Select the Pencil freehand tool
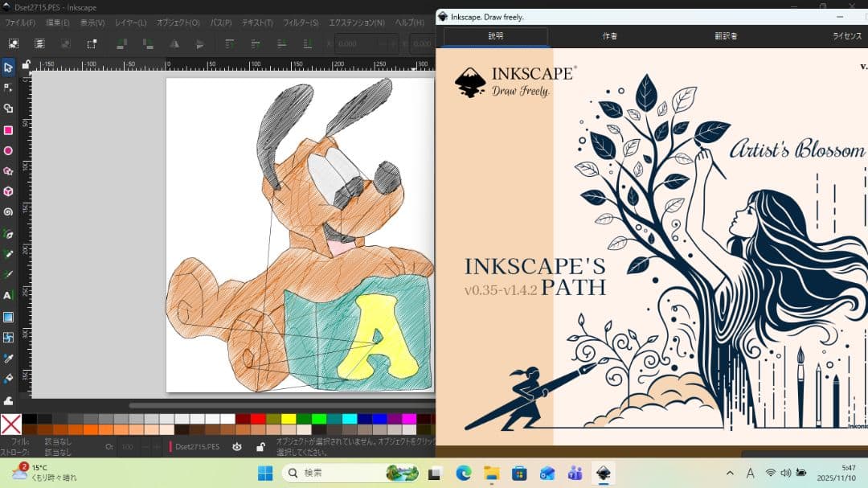Screen dimensions: 868x488 click(8, 254)
